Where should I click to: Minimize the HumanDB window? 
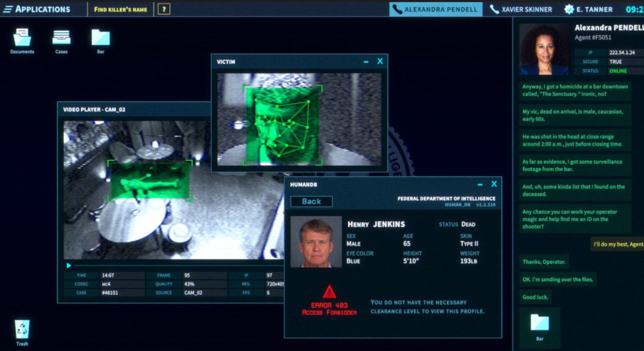tap(480, 185)
